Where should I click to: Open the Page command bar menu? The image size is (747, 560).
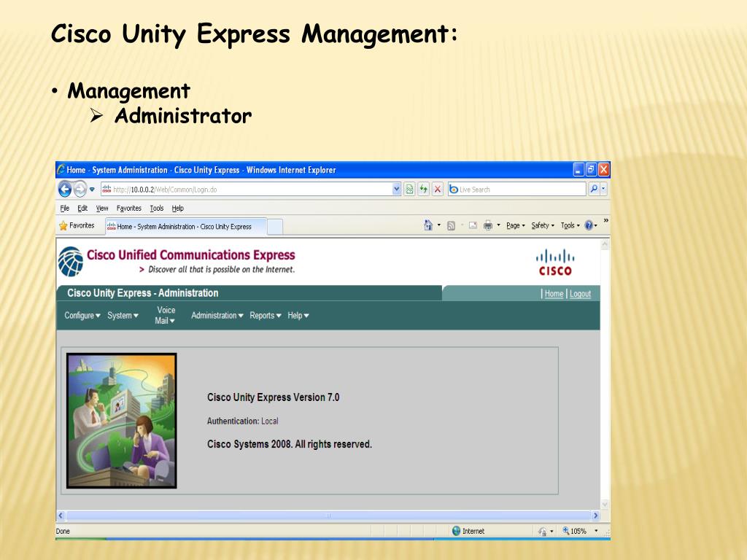516,226
